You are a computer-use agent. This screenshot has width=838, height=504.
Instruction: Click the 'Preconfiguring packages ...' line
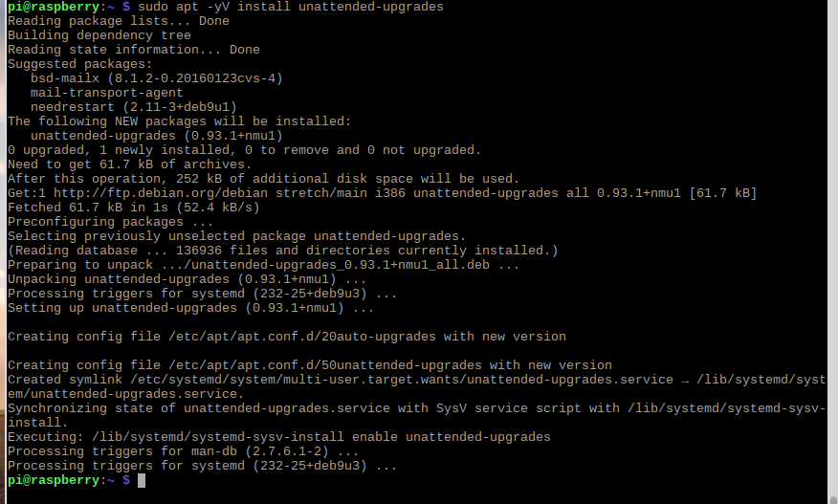click(x=111, y=222)
